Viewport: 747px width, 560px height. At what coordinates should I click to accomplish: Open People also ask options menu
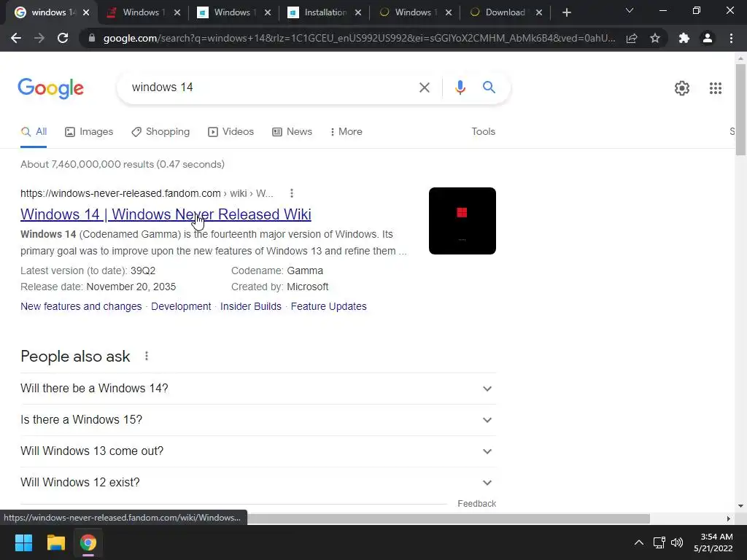pyautogui.click(x=146, y=356)
